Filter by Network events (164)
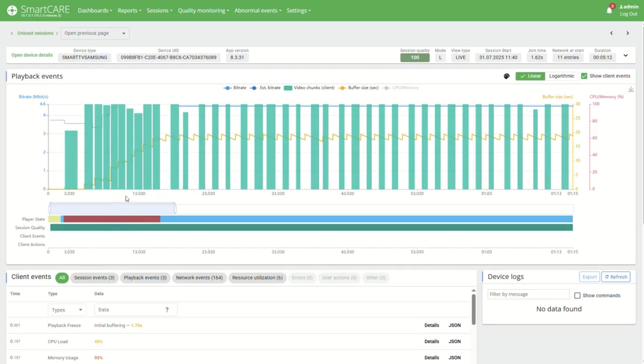644x364 pixels. pyautogui.click(x=199, y=278)
